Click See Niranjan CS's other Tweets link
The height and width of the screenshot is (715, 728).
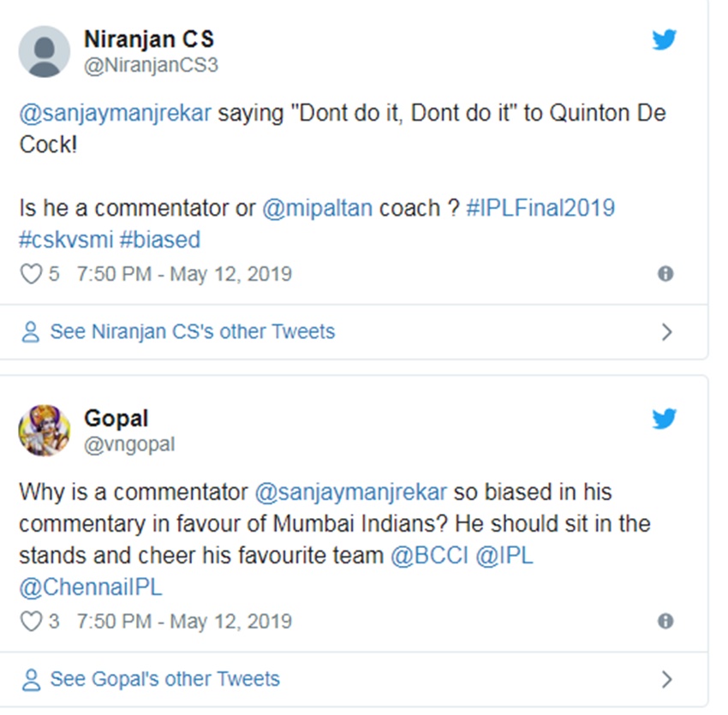tap(192, 332)
